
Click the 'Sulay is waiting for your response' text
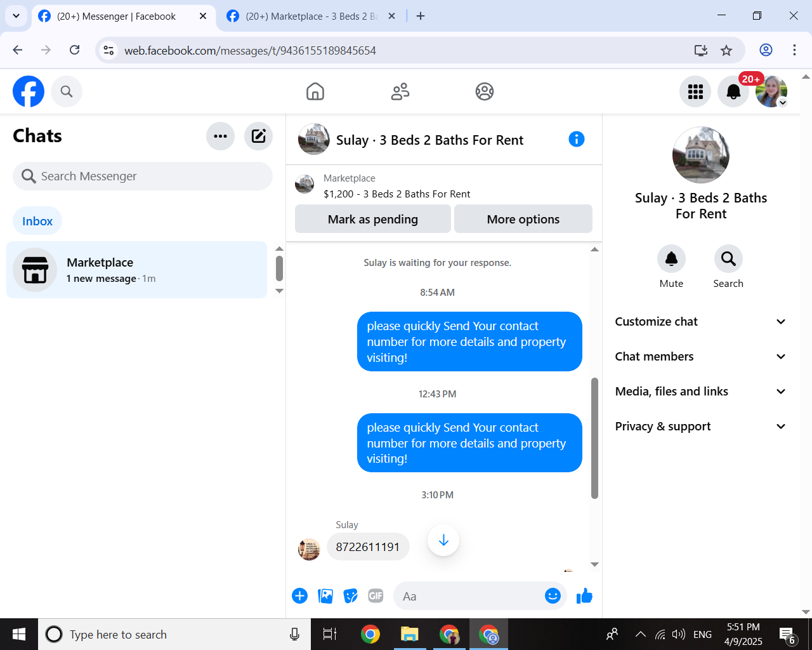(438, 263)
